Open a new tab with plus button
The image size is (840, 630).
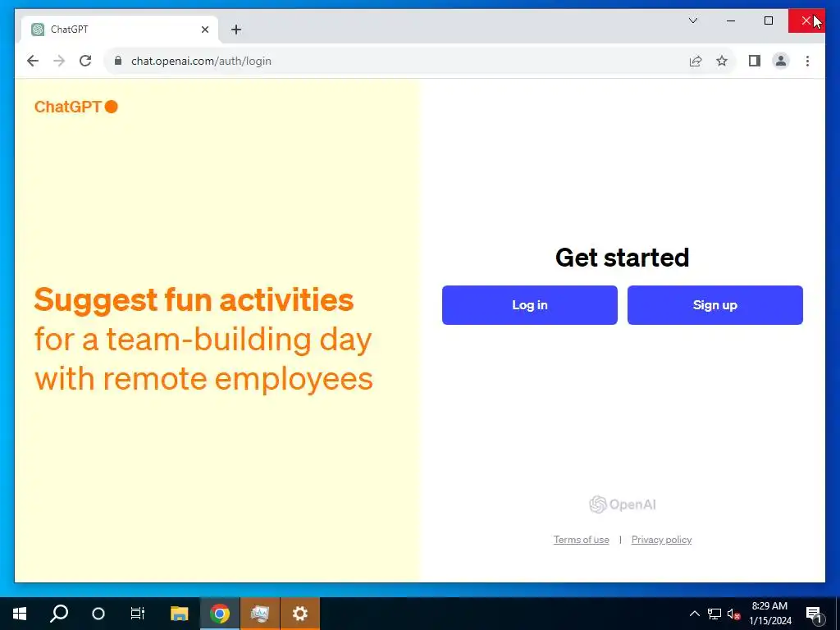pos(236,30)
